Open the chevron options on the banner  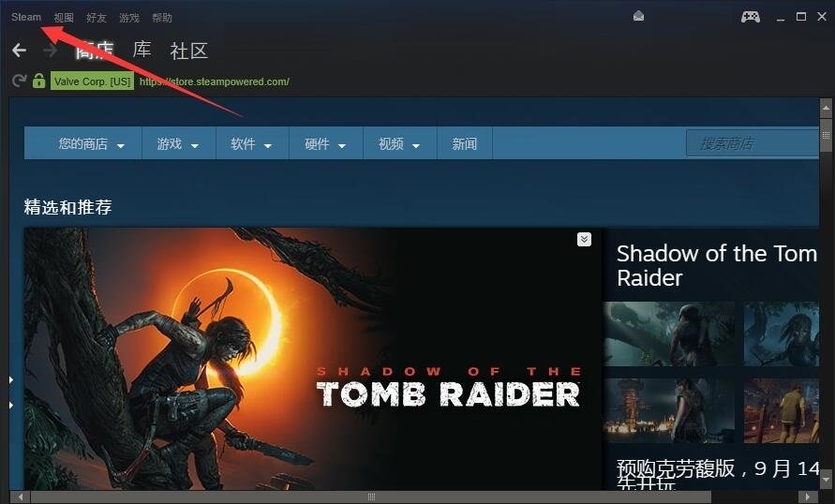tap(584, 240)
